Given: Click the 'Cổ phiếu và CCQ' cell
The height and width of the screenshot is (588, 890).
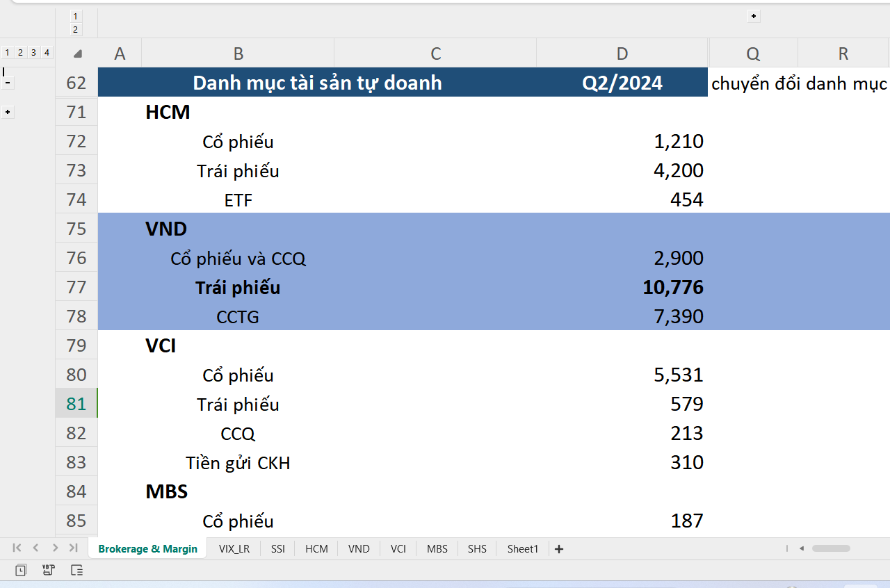Looking at the screenshot, I should (238, 259).
